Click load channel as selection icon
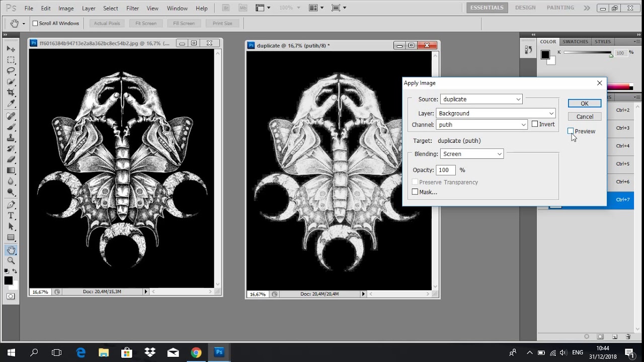644x362 pixels. click(587, 336)
